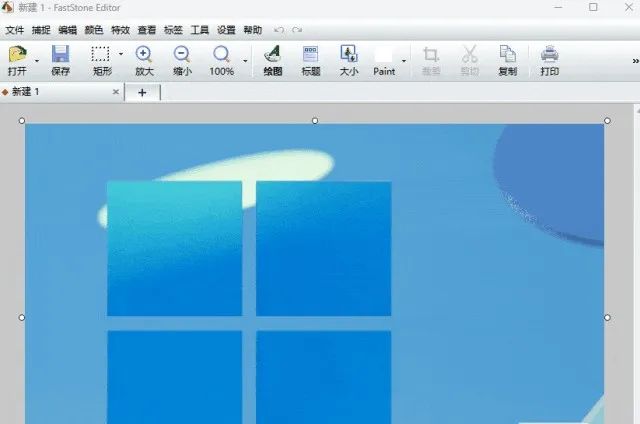The width and height of the screenshot is (640, 424).
Task: Close the 新建 1 tab
Action: click(x=116, y=92)
